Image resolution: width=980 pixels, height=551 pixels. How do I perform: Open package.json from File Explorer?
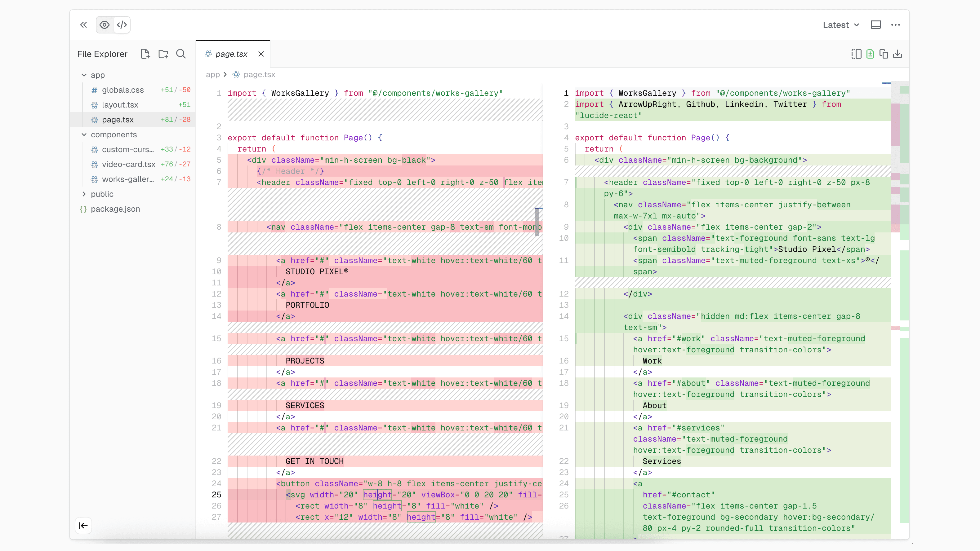(x=115, y=209)
